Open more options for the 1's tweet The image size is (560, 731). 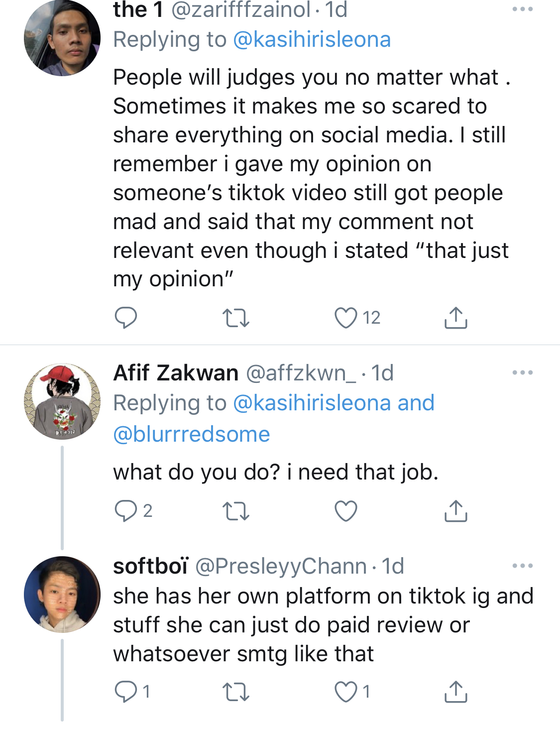coord(523,9)
